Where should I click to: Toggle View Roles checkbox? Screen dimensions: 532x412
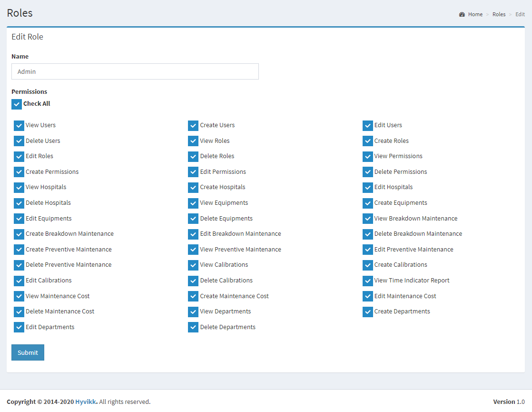(x=193, y=141)
